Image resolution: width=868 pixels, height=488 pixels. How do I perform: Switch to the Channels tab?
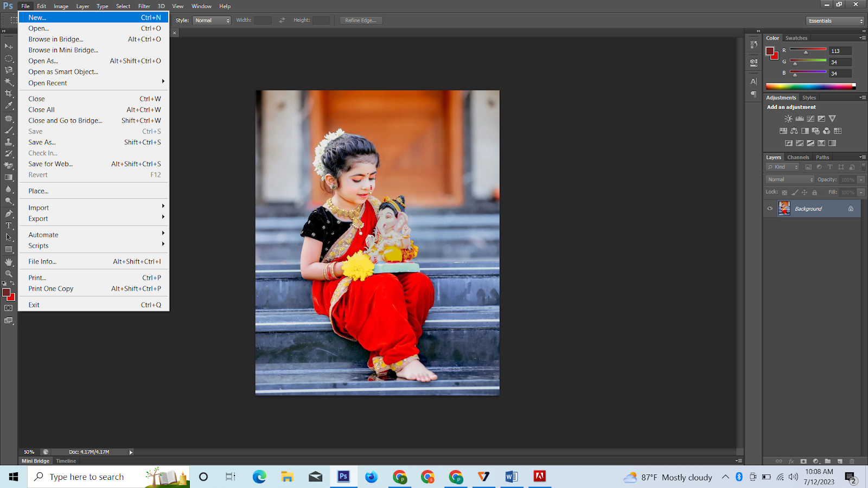click(798, 157)
